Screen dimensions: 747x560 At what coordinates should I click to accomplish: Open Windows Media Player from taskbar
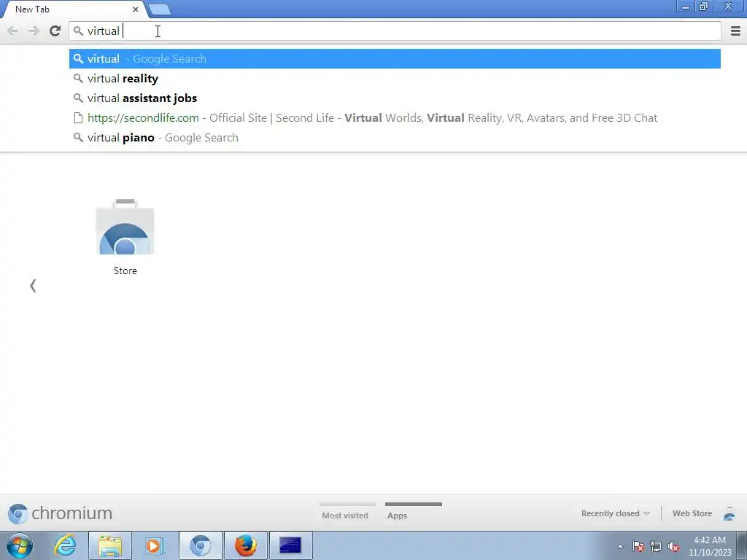pyautogui.click(x=155, y=545)
